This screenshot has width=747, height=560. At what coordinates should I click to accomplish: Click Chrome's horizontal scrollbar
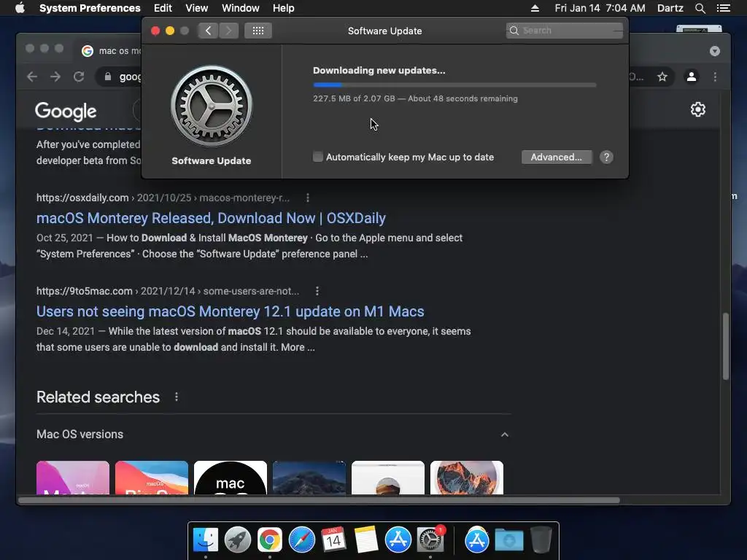(320, 500)
